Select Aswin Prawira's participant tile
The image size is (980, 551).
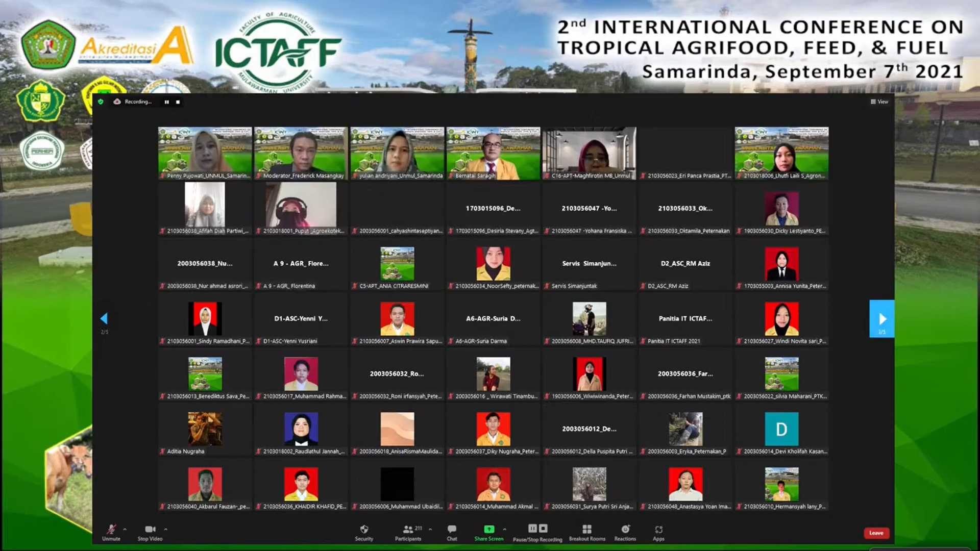(397, 318)
